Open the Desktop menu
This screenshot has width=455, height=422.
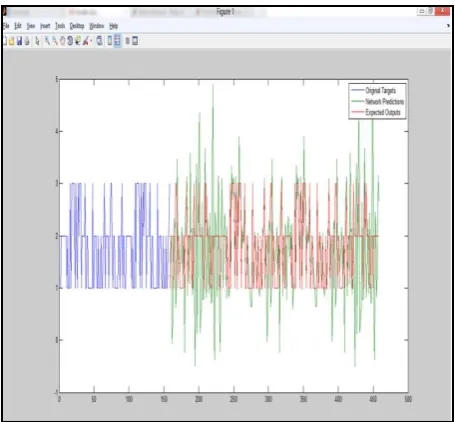coord(77,26)
